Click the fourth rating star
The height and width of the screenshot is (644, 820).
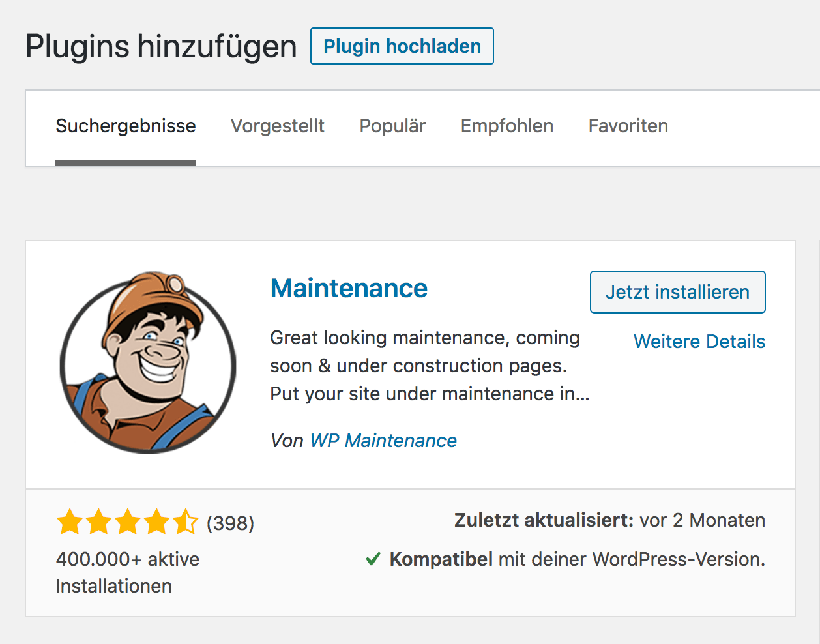click(156, 522)
